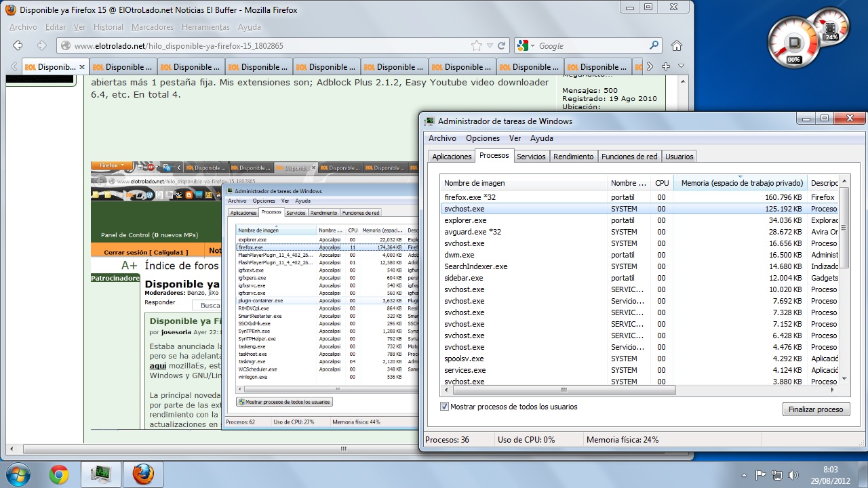This screenshot has width=868, height=488.
Task: Show hidden system tray icons
Action: [x=745, y=475]
